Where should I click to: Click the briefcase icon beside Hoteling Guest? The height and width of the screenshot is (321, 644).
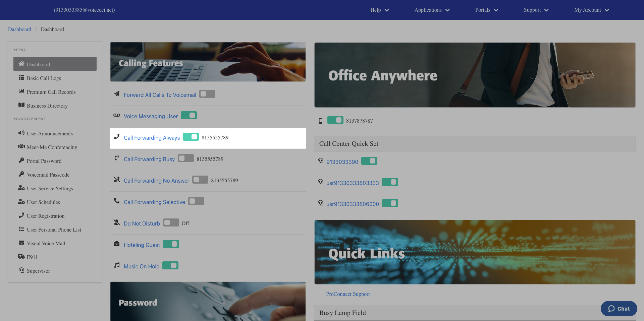pyautogui.click(x=117, y=244)
